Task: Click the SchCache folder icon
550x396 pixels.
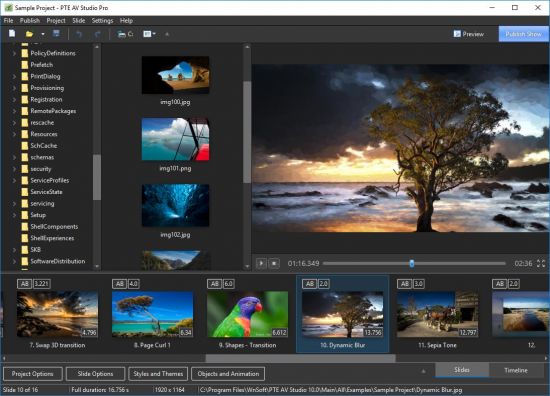Action: coord(25,146)
